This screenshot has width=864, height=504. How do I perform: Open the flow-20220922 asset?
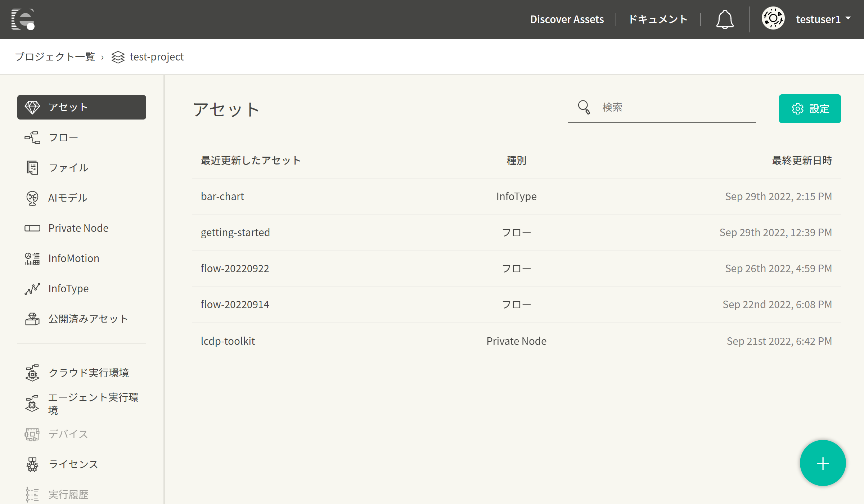(x=235, y=269)
